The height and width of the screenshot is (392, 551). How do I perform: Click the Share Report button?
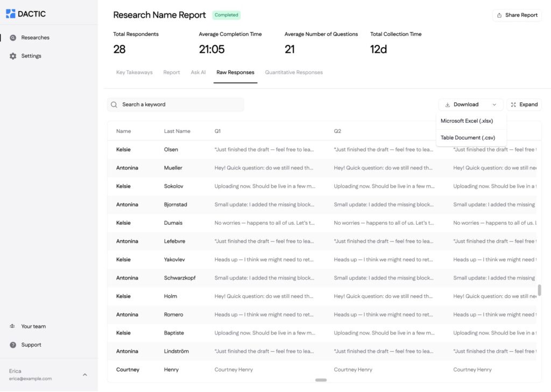[x=517, y=15]
